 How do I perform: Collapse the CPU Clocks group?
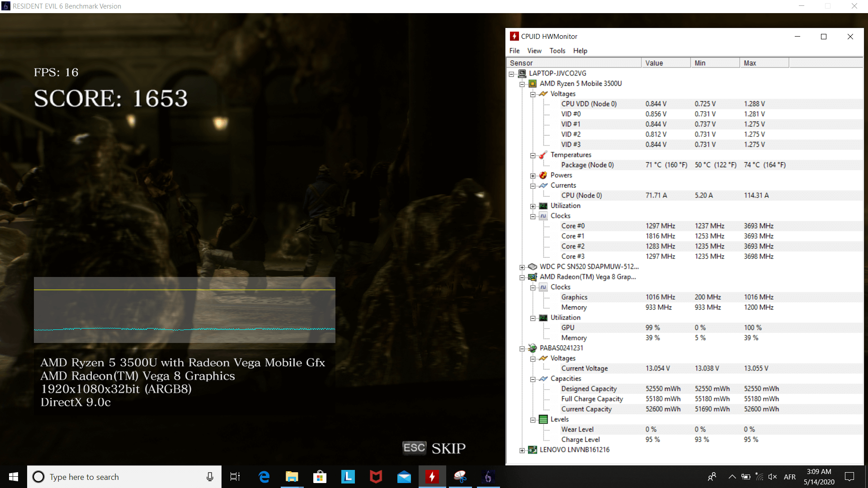(533, 216)
